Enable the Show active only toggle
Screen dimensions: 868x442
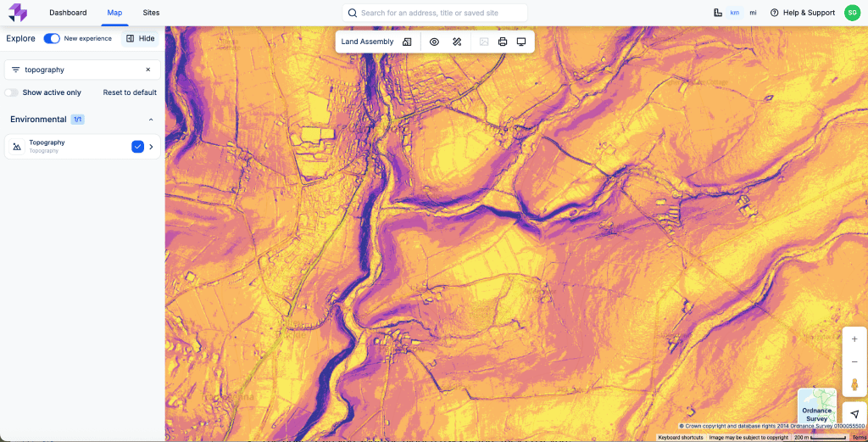click(12, 92)
